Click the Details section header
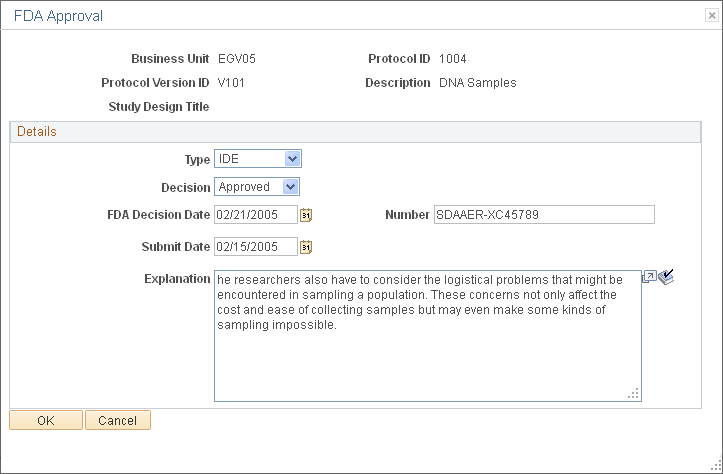Screen dimensions: 723x474 tap(355, 132)
